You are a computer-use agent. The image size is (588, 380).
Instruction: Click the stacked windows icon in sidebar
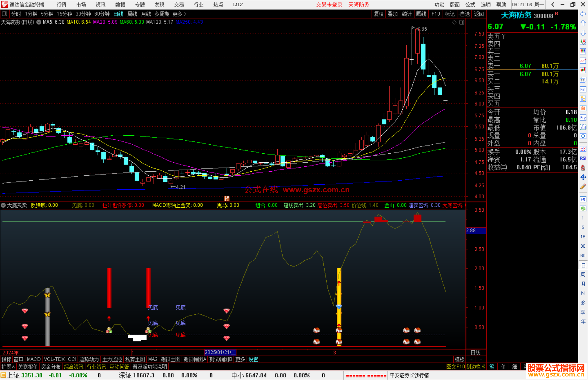(583, 80)
